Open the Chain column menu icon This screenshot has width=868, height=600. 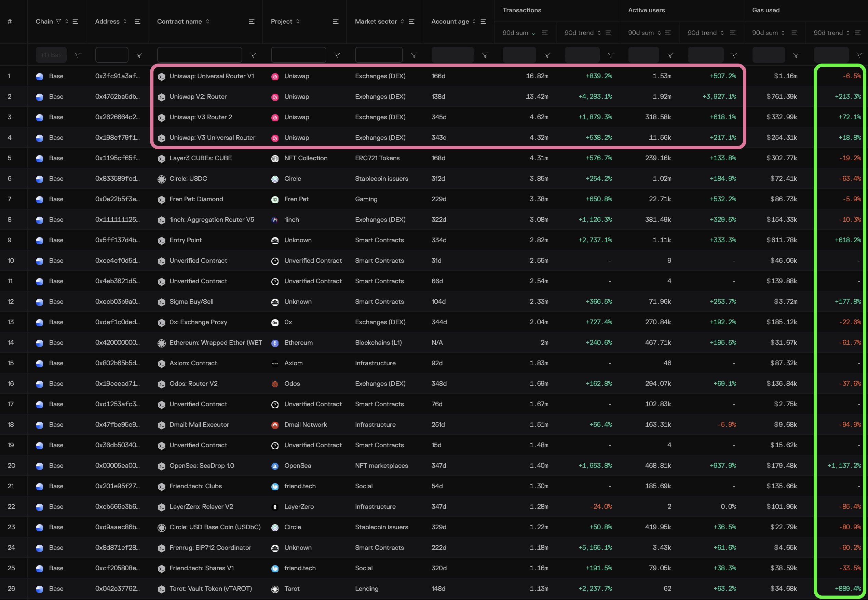tap(75, 22)
